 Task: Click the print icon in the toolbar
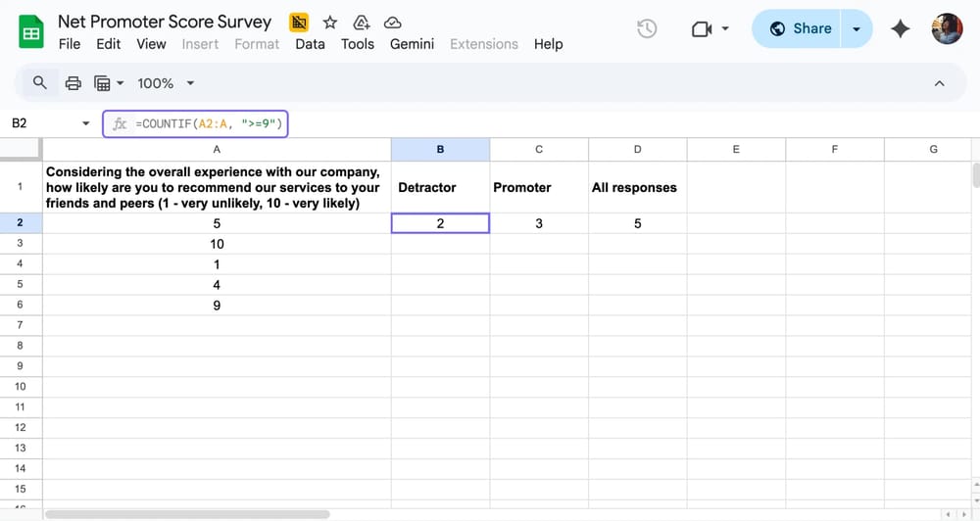73,83
